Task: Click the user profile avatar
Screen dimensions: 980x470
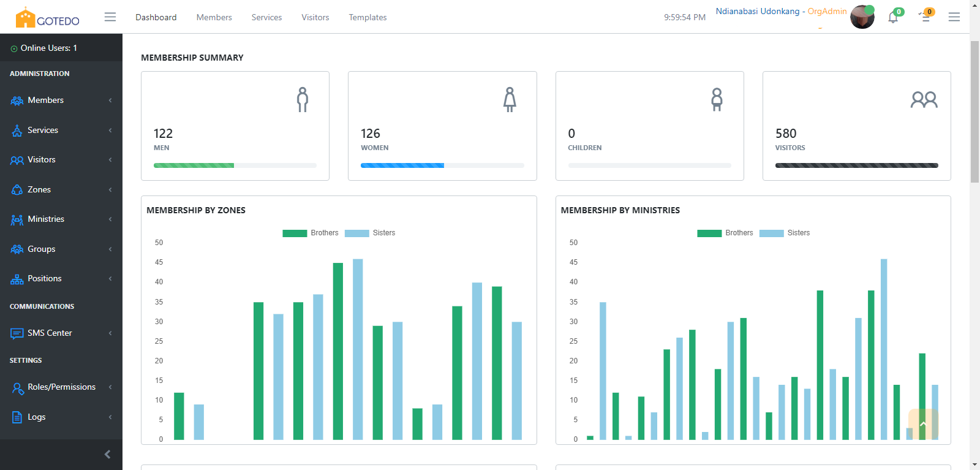Action: pyautogui.click(x=862, y=17)
